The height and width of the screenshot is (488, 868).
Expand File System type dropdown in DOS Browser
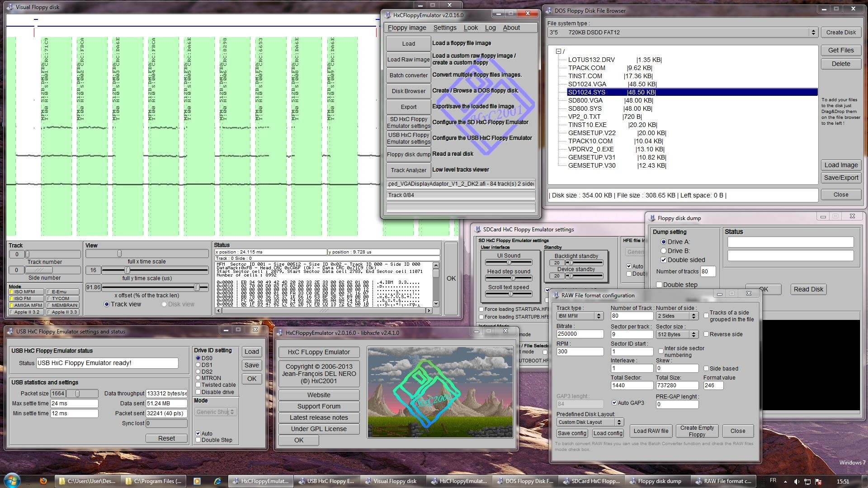814,32
